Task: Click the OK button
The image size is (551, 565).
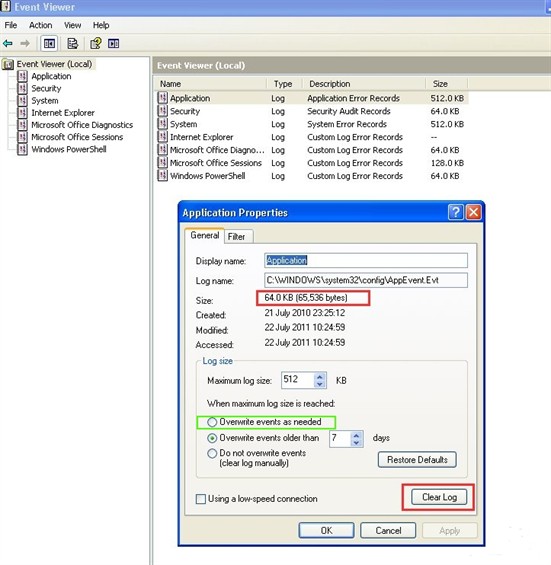Action: click(x=326, y=531)
